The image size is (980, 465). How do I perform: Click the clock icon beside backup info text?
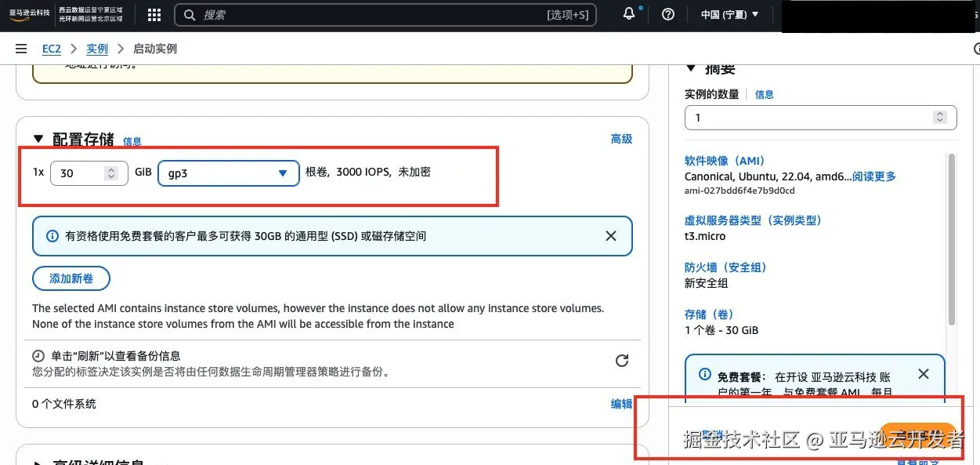[38, 356]
